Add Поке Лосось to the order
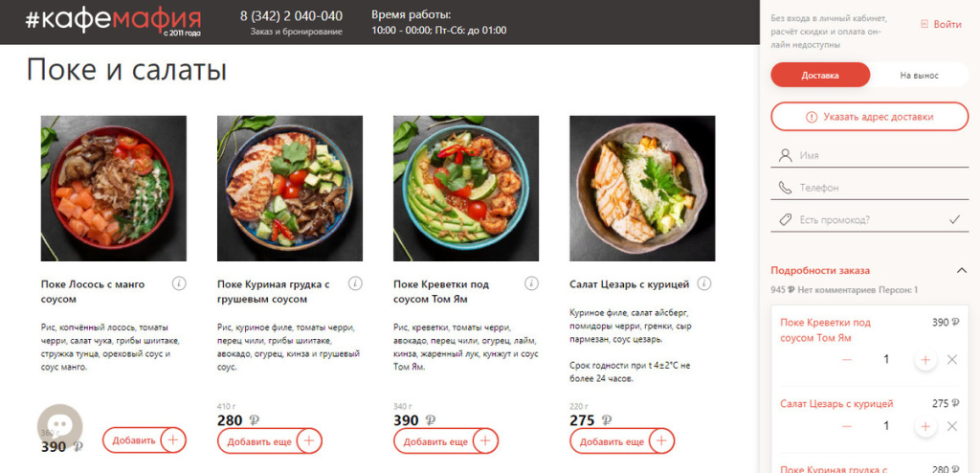 click(x=144, y=440)
